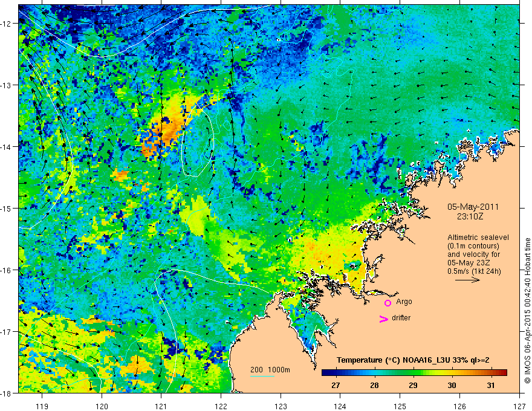This screenshot has height=411, width=532.
Task: Click the latitude axis label -18
Action: [x=6, y=393]
